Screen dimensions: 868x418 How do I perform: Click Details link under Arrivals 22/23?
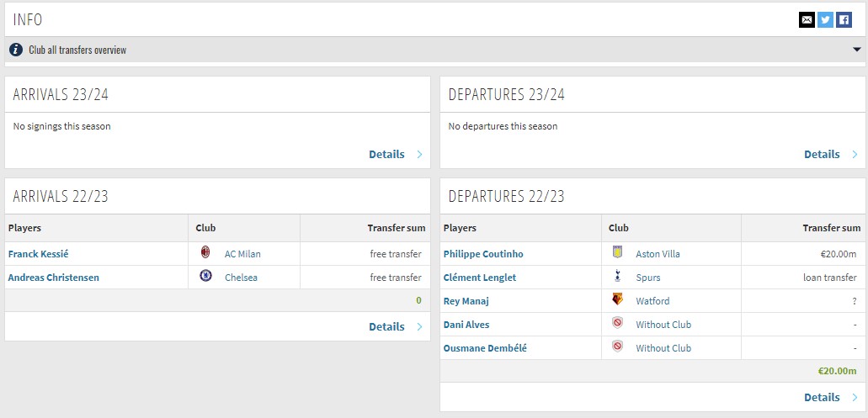tap(386, 326)
